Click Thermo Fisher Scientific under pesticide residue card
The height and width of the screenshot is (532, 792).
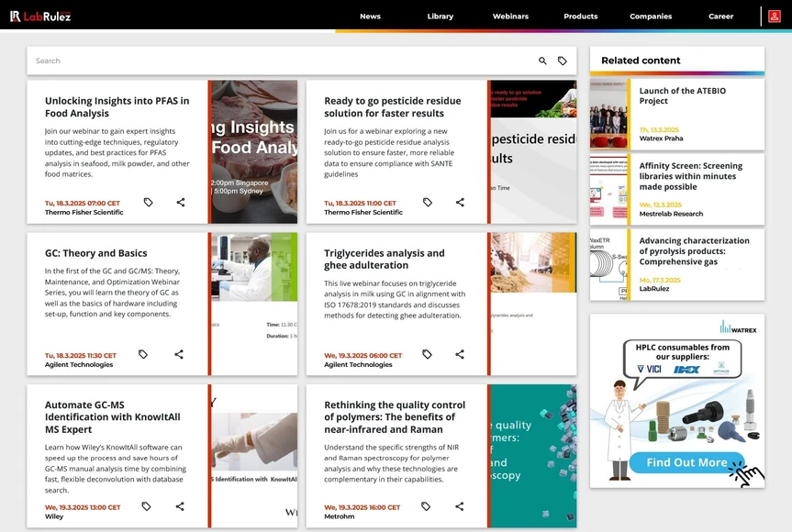click(x=363, y=213)
